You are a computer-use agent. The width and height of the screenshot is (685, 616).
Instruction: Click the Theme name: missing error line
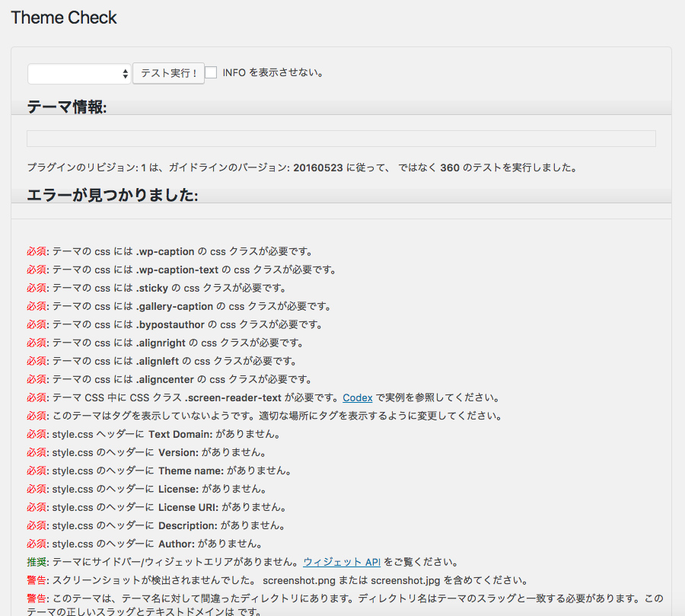click(159, 471)
